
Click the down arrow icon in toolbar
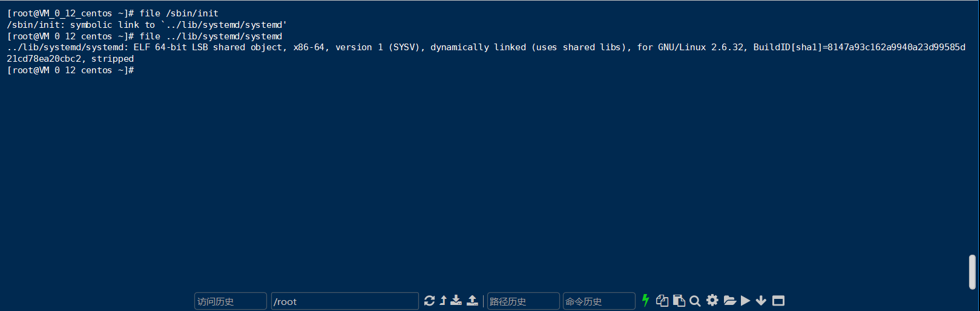pos(761,301)
